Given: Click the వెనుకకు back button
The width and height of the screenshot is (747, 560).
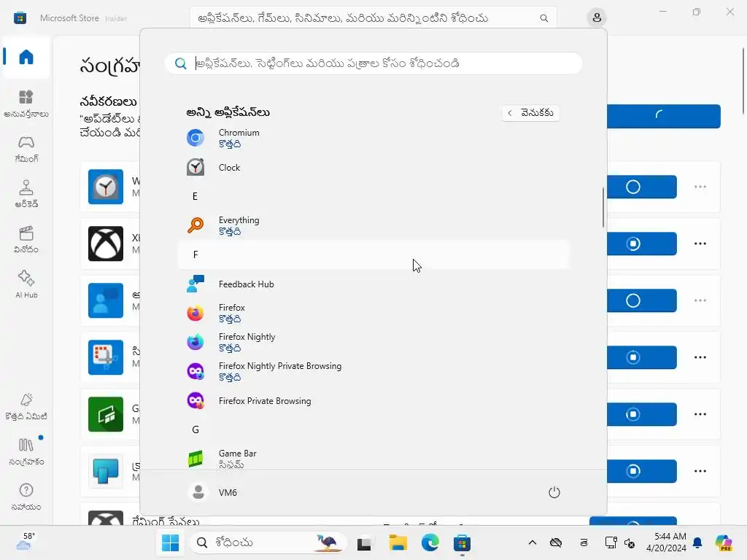Looking at the screenshot, I should point(530,113).
